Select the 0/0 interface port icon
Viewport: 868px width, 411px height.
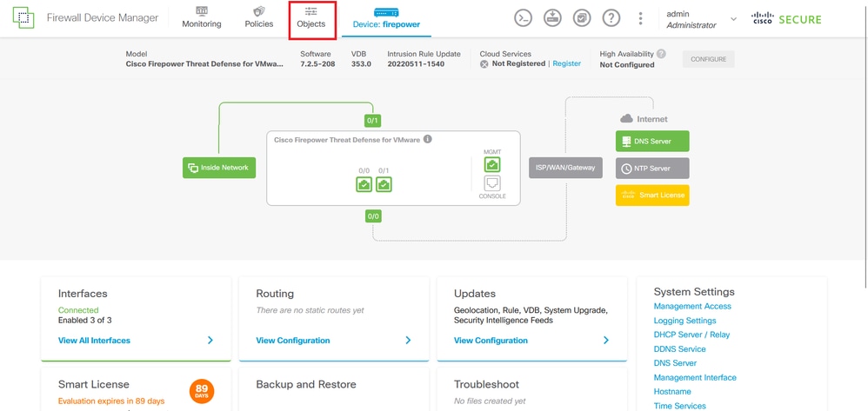364,184
